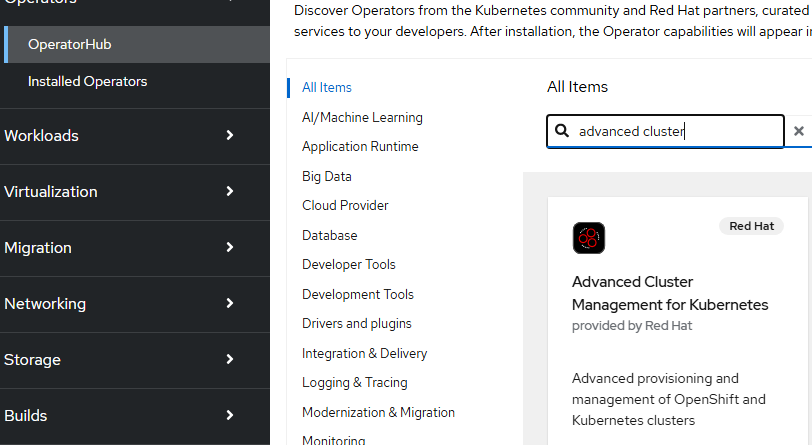Filter by Drivers and plugins category
Viewport: 812px width, 445px height.
pos(357,324)
